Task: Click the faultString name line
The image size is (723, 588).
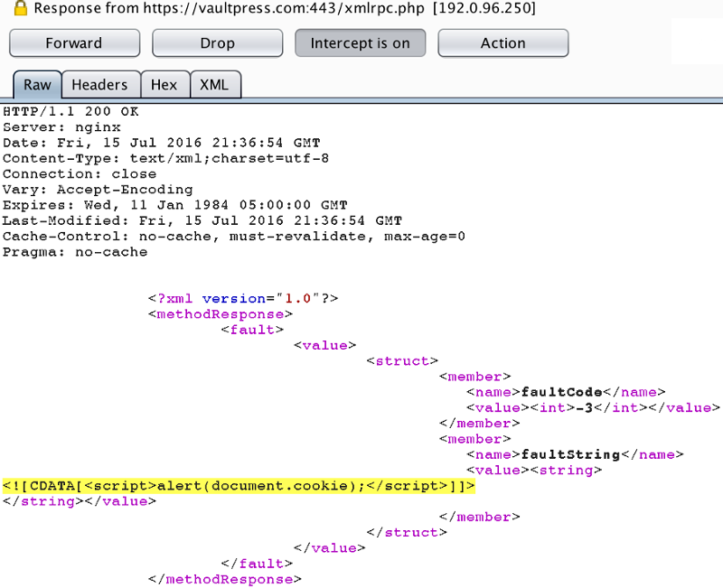Action: [x=575, y=455]
